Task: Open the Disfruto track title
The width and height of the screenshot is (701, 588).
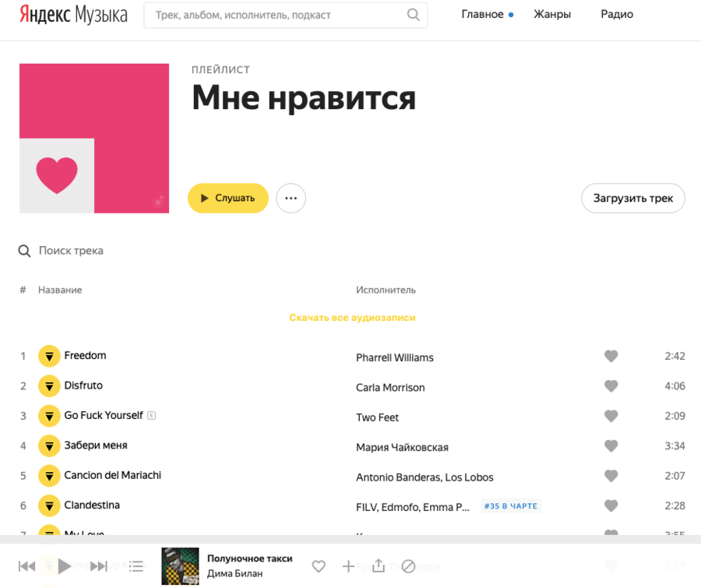Action: 83,386
